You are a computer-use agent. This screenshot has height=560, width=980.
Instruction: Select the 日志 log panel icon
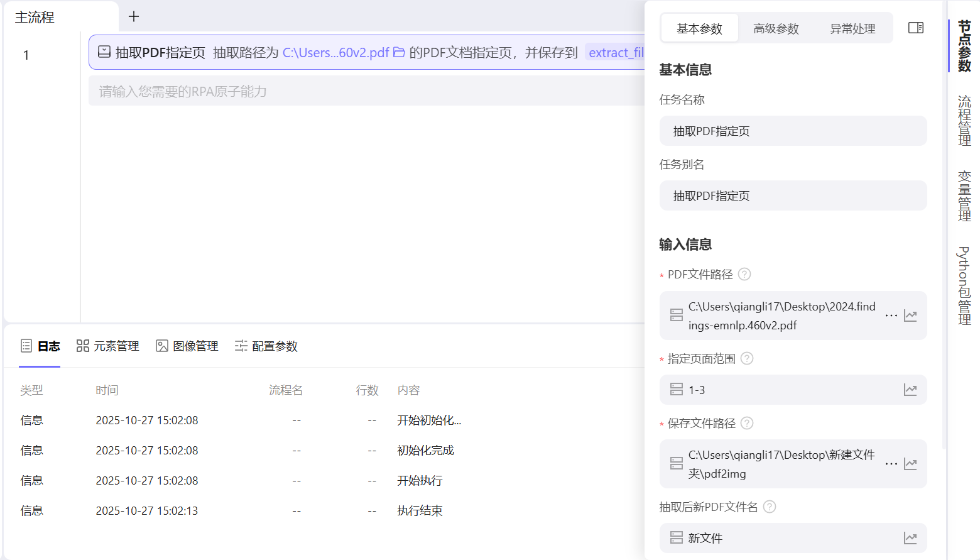coord(26,345)
